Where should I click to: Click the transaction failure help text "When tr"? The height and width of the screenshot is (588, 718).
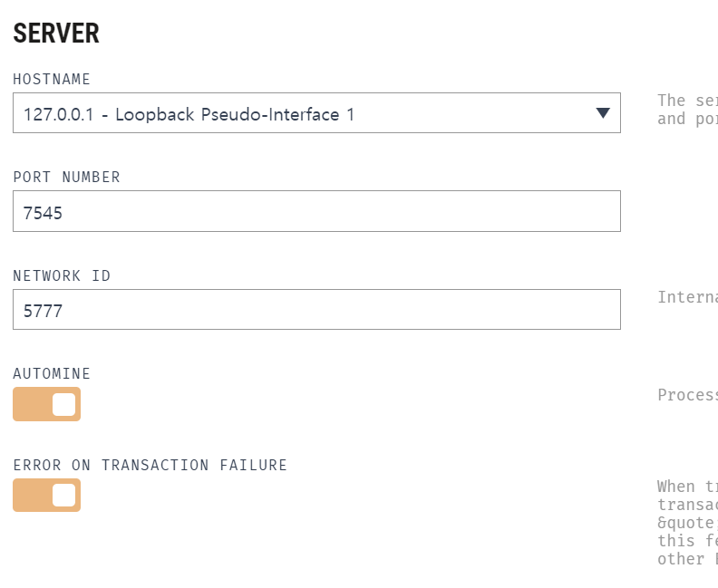click(x=687, y=522)
